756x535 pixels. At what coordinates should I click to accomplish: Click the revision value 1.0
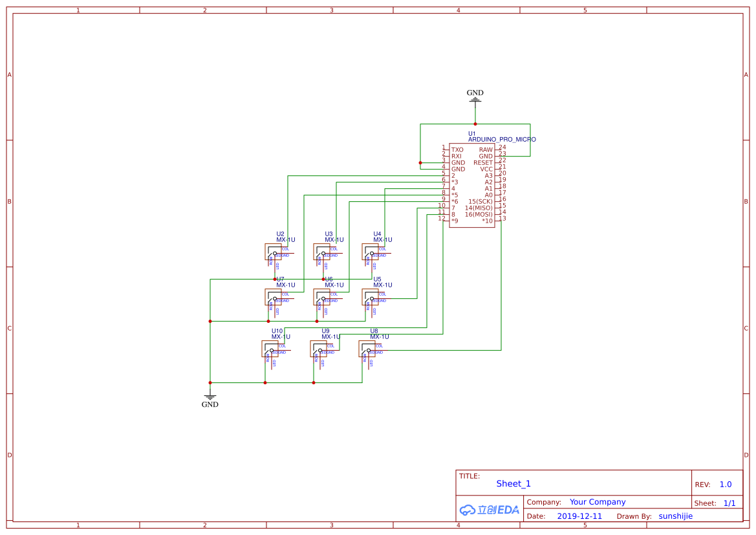click(726, 485)
